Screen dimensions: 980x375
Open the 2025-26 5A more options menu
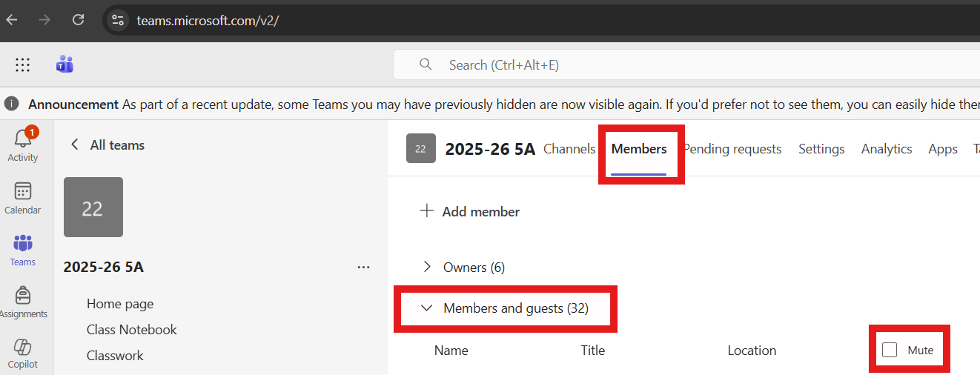(x=363, y=267)
